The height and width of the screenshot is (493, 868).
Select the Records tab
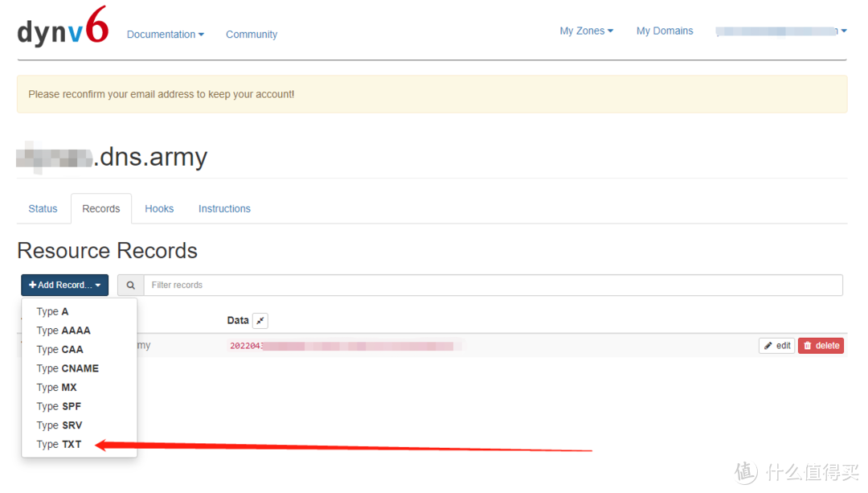pos(101,209)
